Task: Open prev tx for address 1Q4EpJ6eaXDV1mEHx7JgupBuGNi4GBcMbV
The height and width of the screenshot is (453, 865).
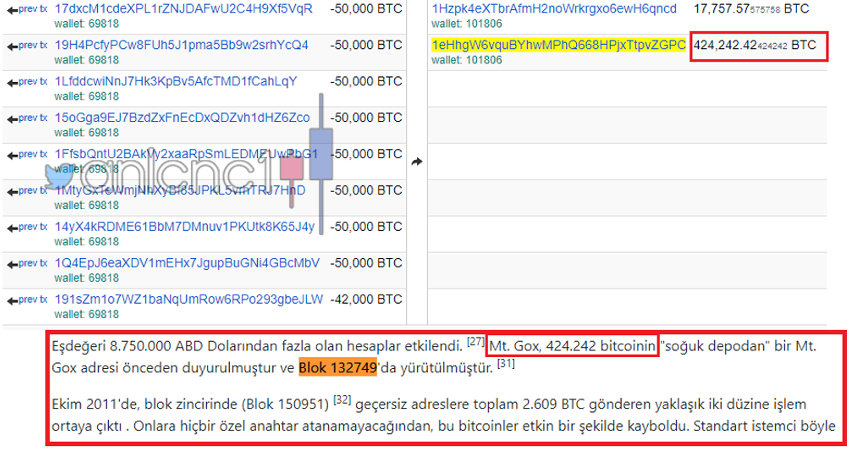Action: click(x=27, y=264)
